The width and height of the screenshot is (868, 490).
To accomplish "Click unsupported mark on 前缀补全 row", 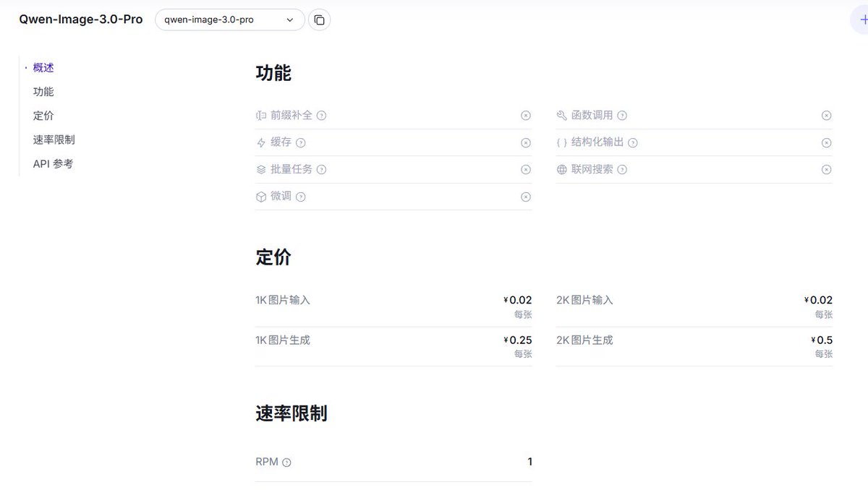I will coord(526,116).
